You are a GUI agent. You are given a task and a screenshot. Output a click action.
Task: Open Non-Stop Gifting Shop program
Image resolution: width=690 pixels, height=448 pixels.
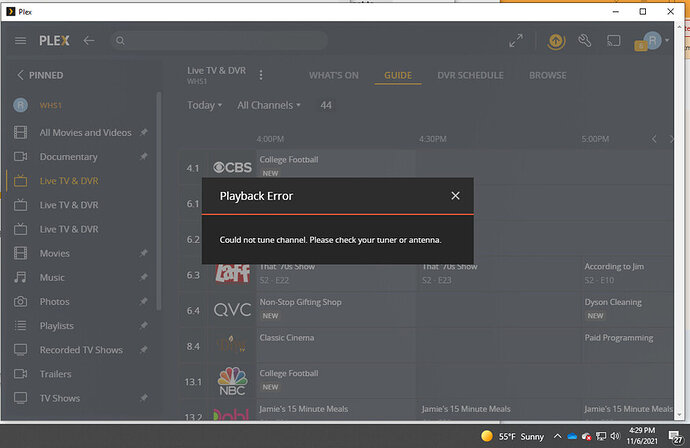point(336,309)
